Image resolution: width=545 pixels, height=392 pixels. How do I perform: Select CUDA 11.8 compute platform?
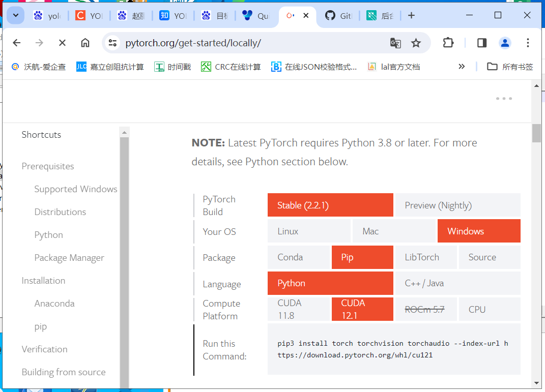tap(299, 309)
